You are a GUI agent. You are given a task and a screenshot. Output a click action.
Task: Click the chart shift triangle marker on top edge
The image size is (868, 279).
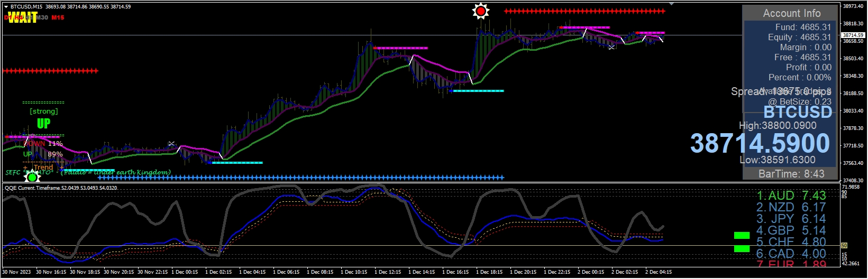(671, 4)
